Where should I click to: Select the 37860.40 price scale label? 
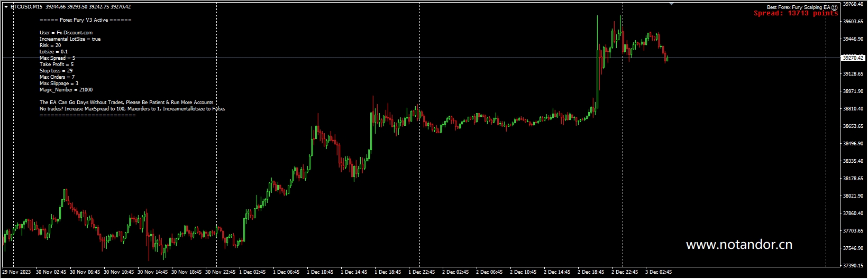tap(853, 213)
